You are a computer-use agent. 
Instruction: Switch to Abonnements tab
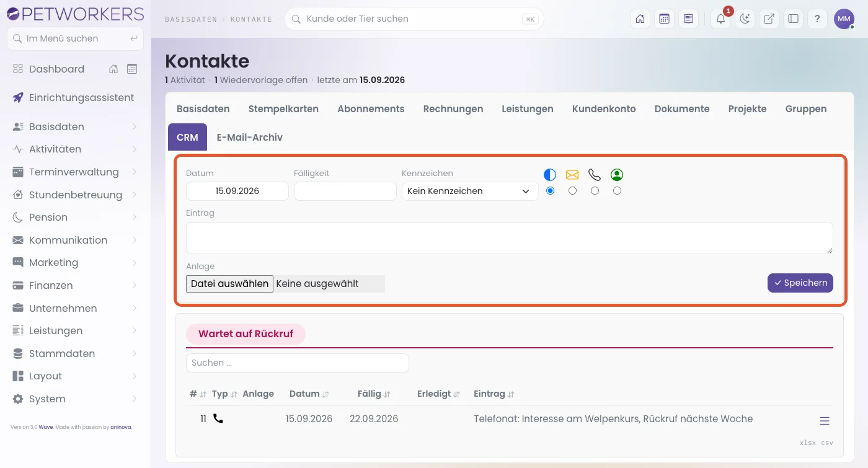[371, 108]
